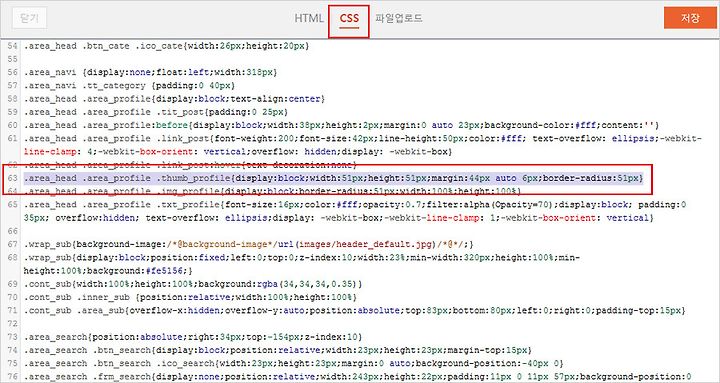The height and width of the screenshot is (383, 720).
Task: Click the .area_sub overflow-x:hidden code line
Action: click(354, 310)
